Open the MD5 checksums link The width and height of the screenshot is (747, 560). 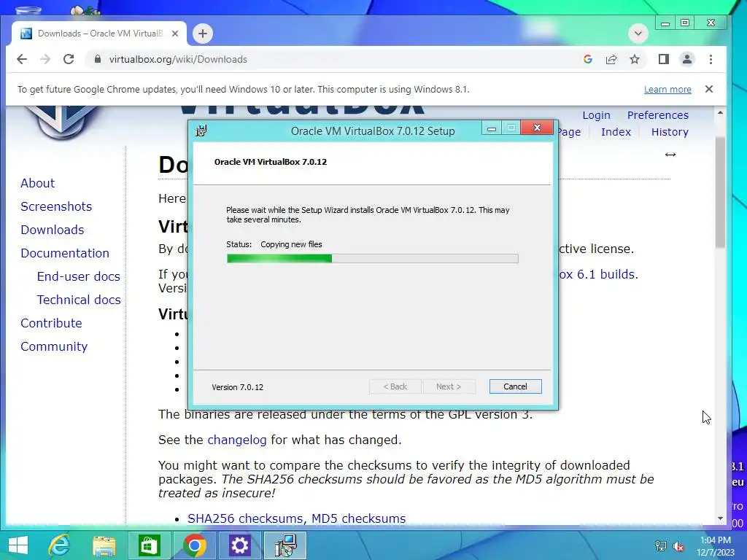[358, 518]
